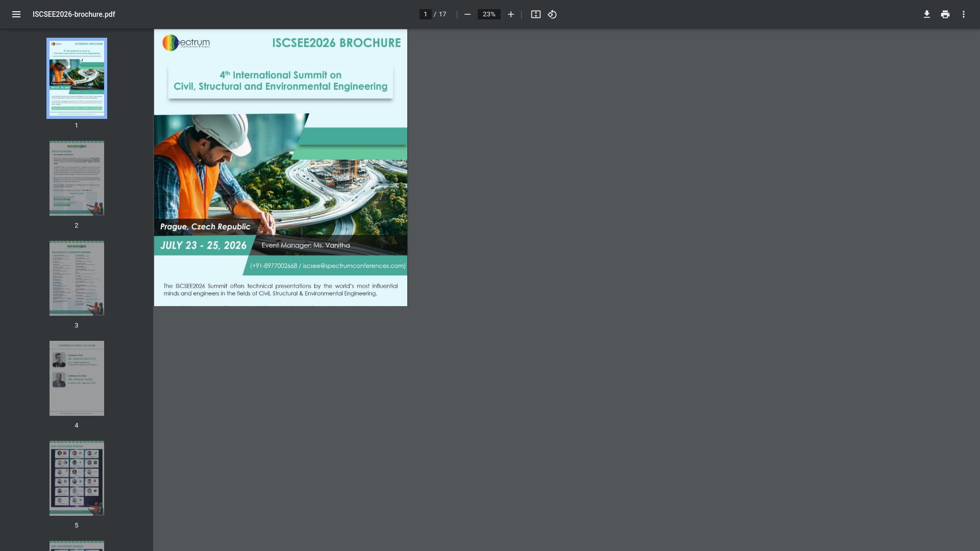Open the partially visible page 6 thumbnail
The width and height of the screenshot is (980, 551).
tap(77, 546)
